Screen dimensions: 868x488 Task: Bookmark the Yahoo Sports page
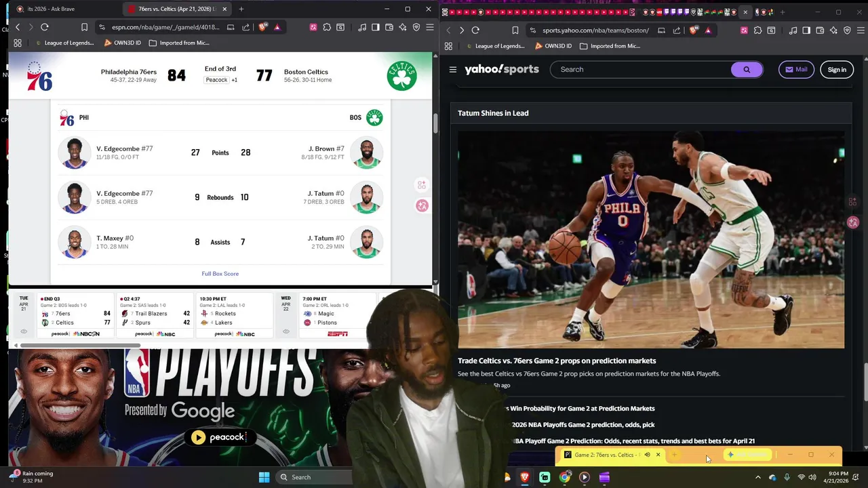pyautogui.click(x=515, y=30)
